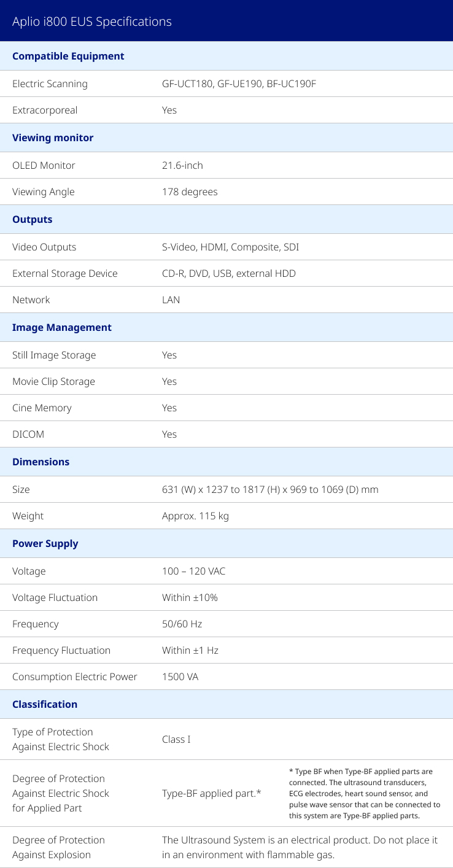Click the Cine Memory row label
Viewport: 453px width, 868px height.
pos(42,408)
